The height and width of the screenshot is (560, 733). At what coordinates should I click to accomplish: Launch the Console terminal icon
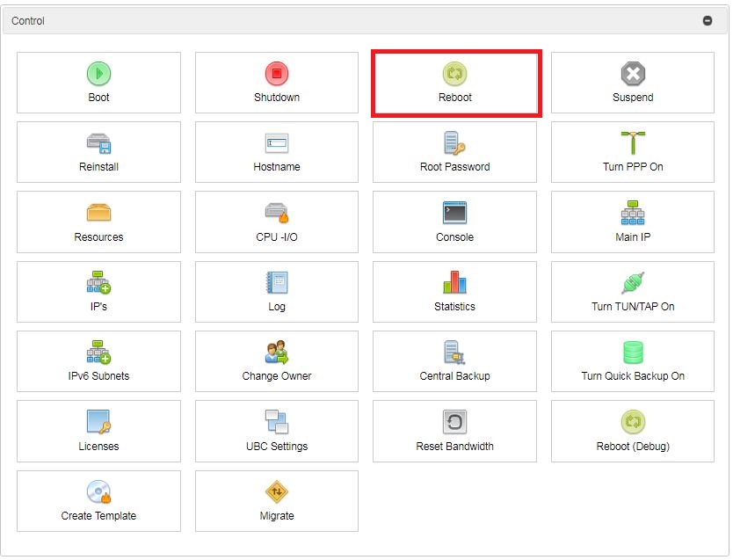pyautogui.click(x=455, y=213)
